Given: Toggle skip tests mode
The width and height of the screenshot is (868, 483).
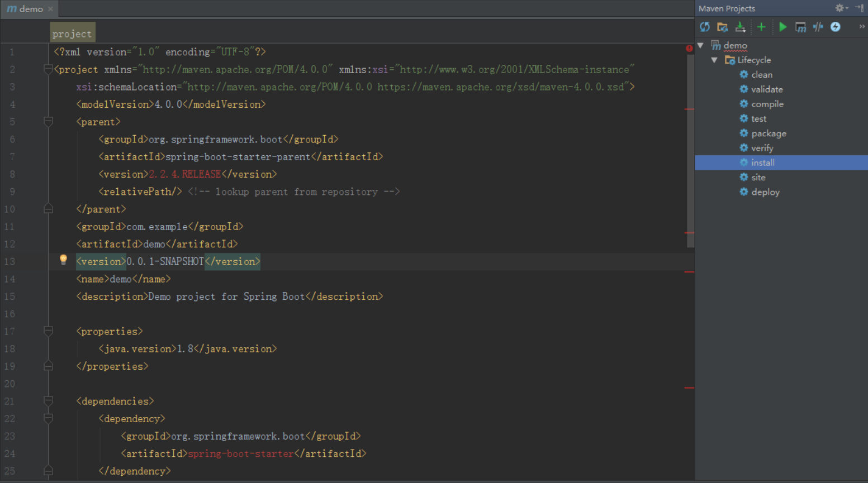Looking at the screenshot, I should point(818,27).
